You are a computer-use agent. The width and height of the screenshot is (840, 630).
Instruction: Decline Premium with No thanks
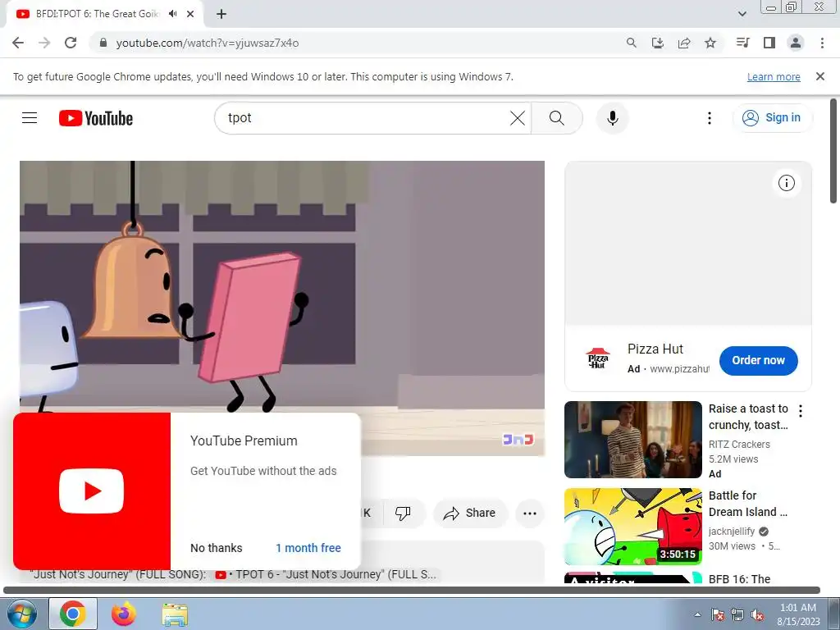(216, 548)
